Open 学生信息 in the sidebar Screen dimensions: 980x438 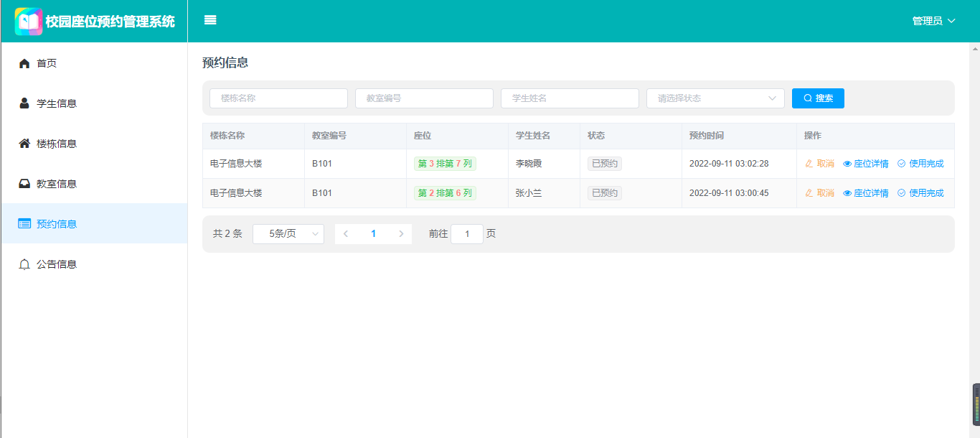coord(57,103)
